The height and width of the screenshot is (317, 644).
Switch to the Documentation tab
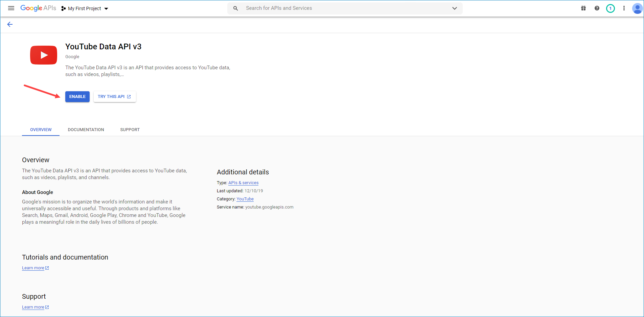tap(86, 130)
